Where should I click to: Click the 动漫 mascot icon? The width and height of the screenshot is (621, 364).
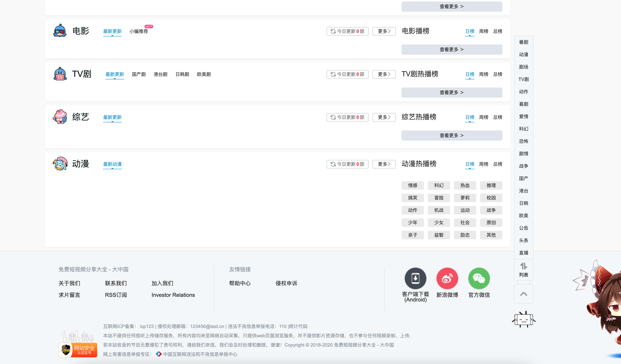[60, 163]
